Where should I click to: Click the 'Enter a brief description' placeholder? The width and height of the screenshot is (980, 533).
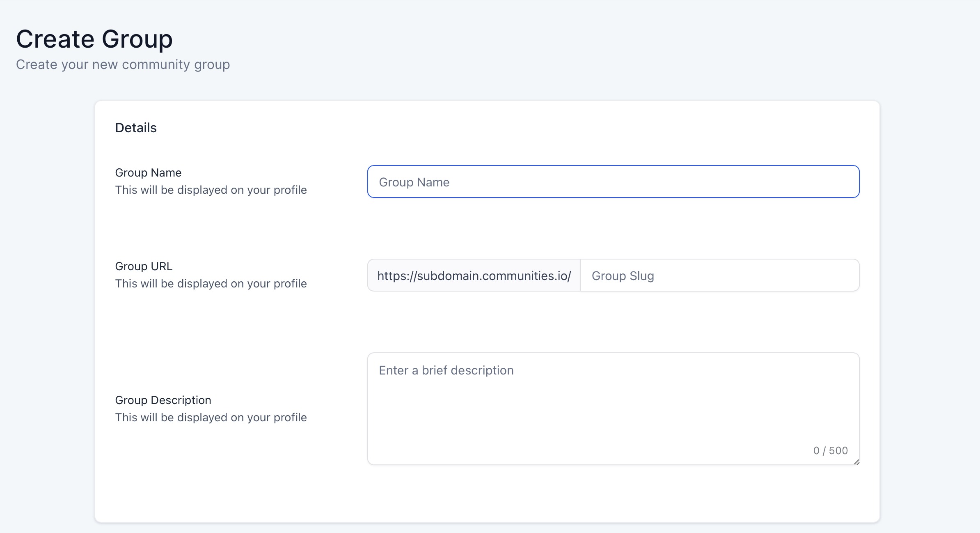coord(446,370)
